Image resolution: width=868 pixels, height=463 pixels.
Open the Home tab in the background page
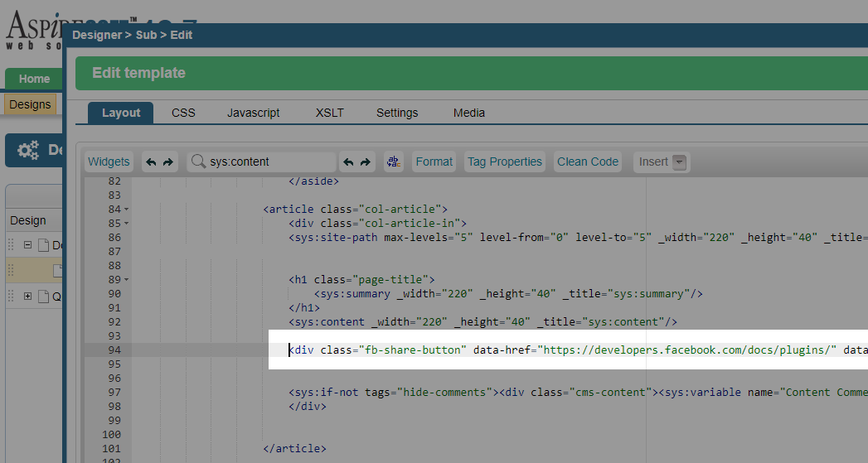34,79
